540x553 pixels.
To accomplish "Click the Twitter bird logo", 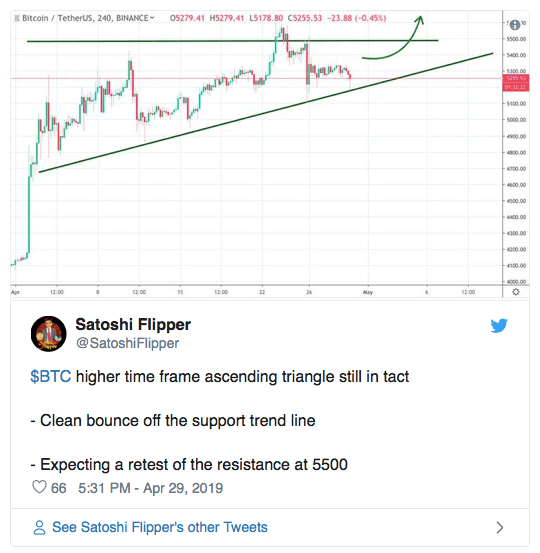I will [x=499, y=325].
